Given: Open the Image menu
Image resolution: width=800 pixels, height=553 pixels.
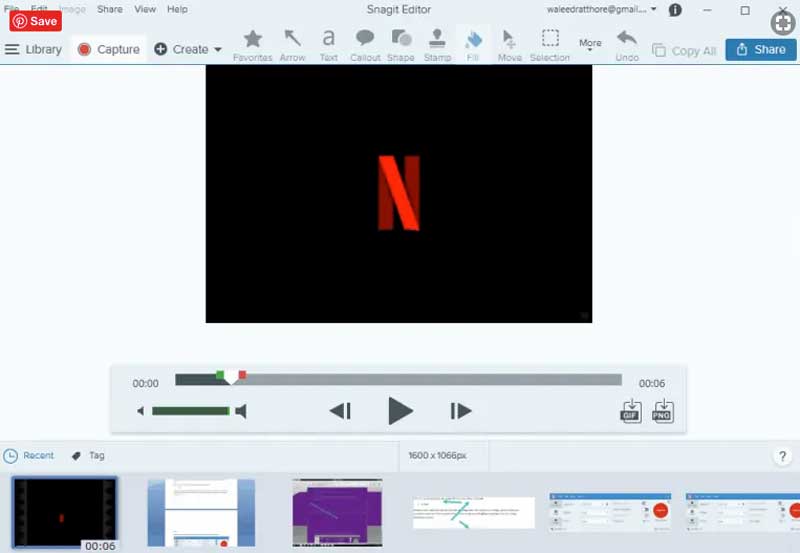Looking at the screenshot, I should click(73, 9).
